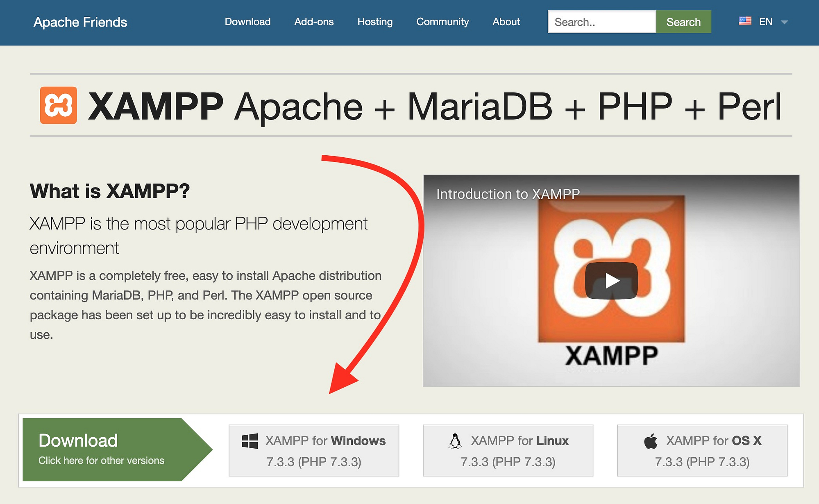This screenshot has height=504, width=819.
Task: Open the Download menu item
Action: (247, 22)
